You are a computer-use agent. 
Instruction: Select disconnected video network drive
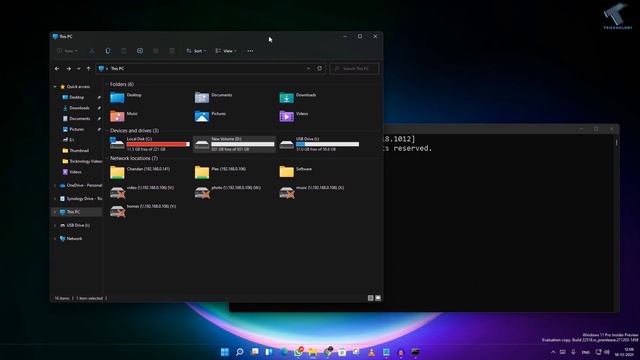tap(142, 192)
